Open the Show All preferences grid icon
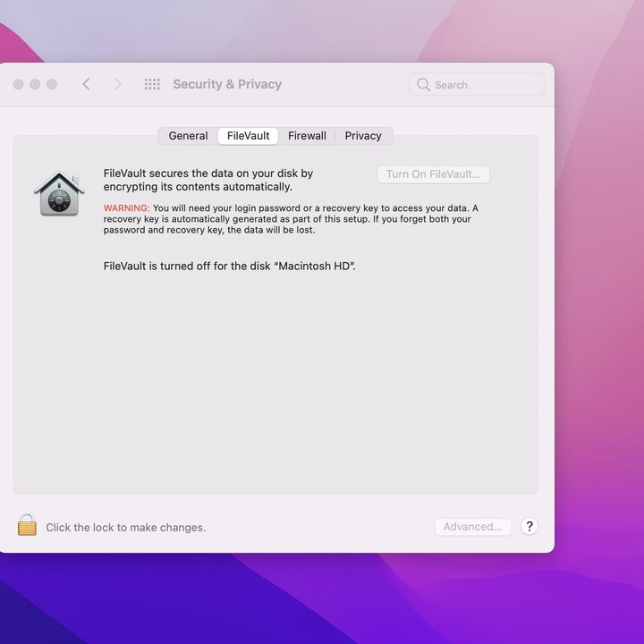The width and height of the screenshot is (644, 644). pyautogui.click(x=152, y=84)
